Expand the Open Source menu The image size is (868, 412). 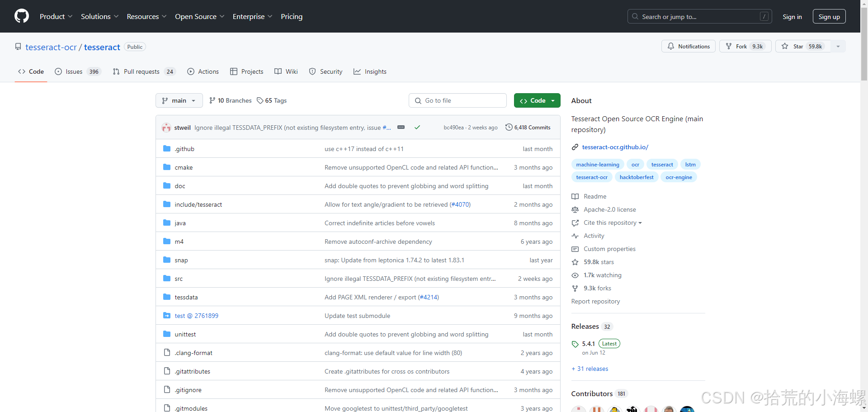coord(199,16)
